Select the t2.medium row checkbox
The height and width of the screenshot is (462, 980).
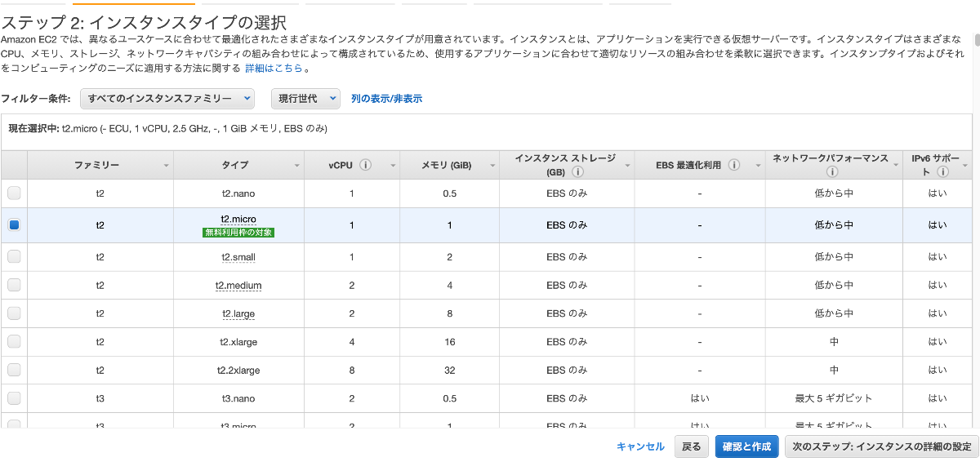pos(14,285)
